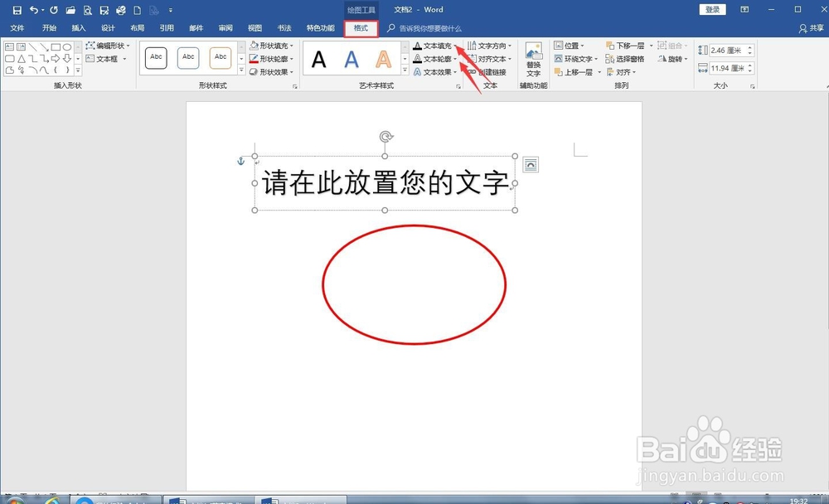Select the Ellipse tool in 插入形状 gallery
This screenshot has height=504, width=829.
(x=67, y=47)
